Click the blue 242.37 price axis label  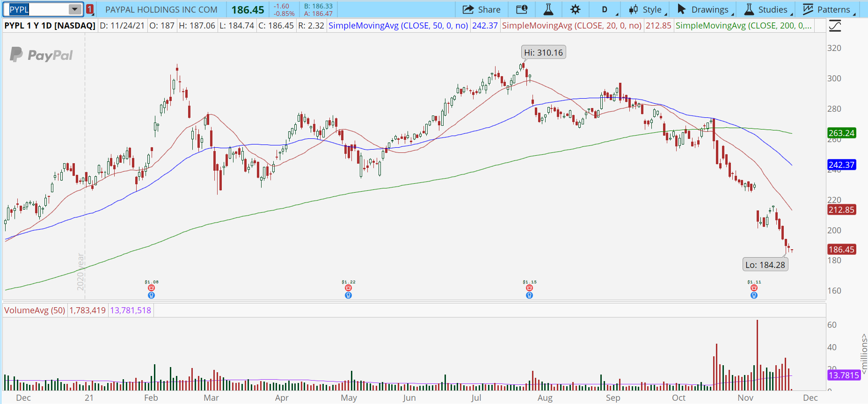click(841, 165)
